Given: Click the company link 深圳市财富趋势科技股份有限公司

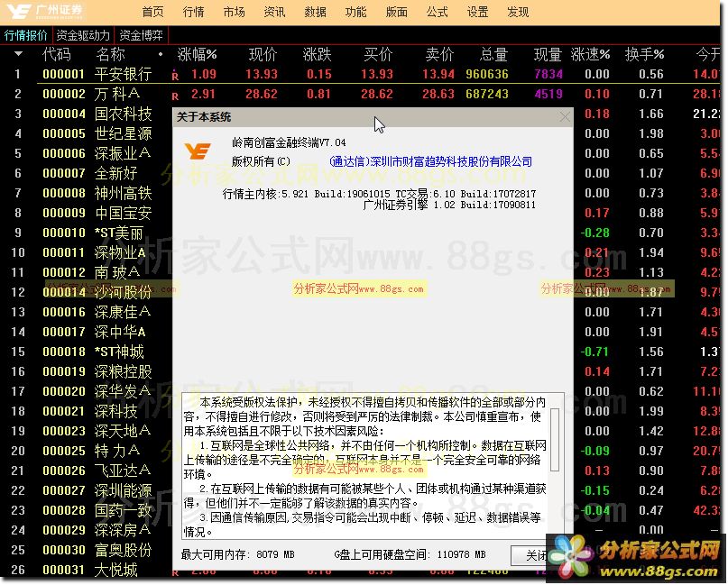Looking at the screenshot, I should tap(430, 161).
